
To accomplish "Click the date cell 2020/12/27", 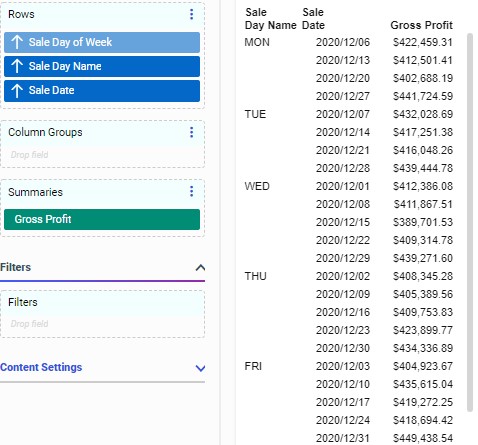I will coord(343,96).
